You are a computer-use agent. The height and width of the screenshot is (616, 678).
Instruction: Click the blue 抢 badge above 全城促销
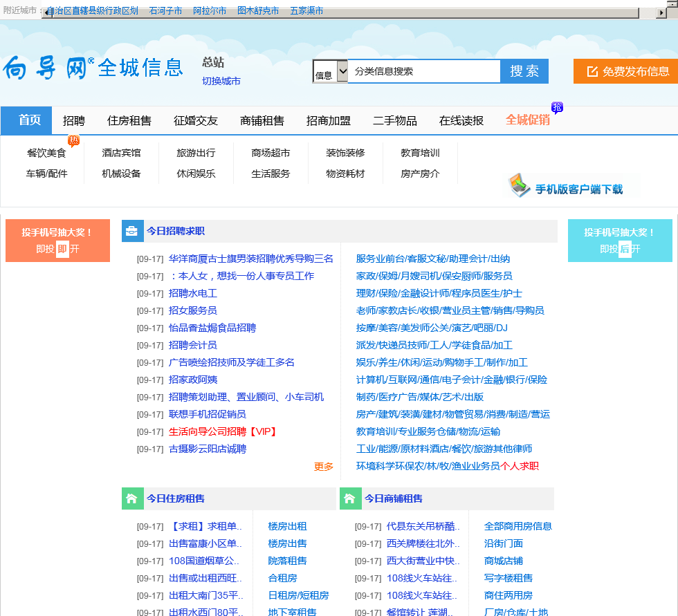(557, 107)
